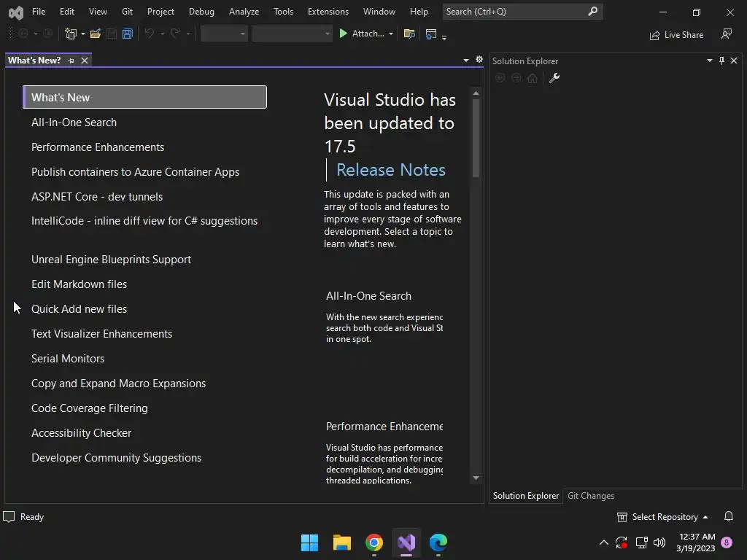Select the What's New highlighted entry
The height and width of the screenshot is (560, 747).
[145, 97]
